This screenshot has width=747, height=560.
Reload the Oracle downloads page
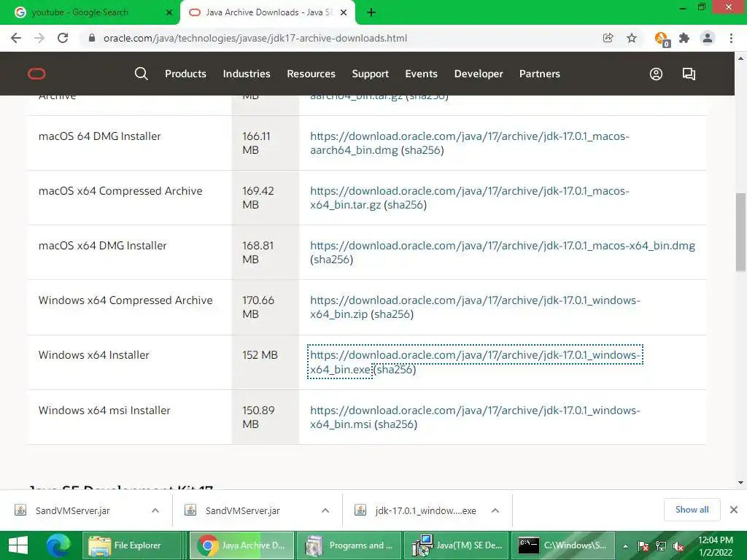63,38
